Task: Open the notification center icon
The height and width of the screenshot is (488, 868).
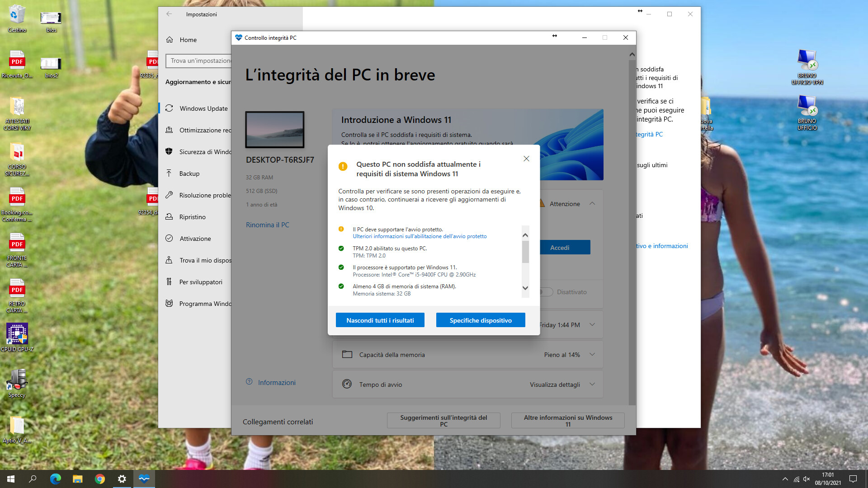Action: (853, 479)
